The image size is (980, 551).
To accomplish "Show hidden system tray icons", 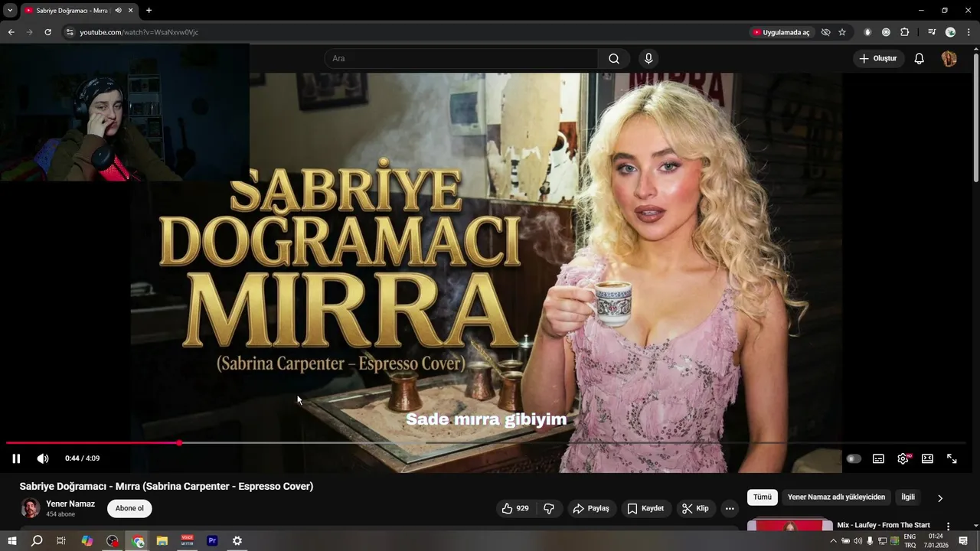I will (833, 541).
